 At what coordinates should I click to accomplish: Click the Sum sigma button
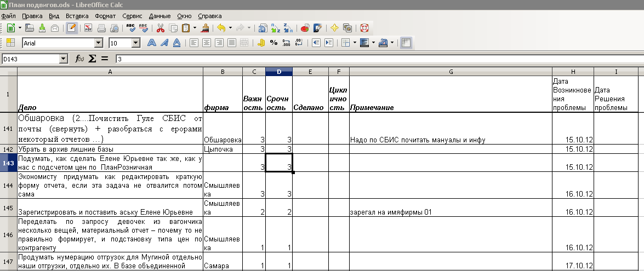93,59
